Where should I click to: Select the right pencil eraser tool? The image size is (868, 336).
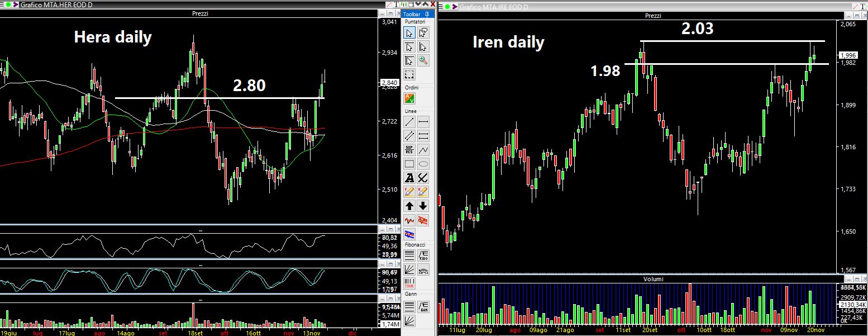(423, 192)
